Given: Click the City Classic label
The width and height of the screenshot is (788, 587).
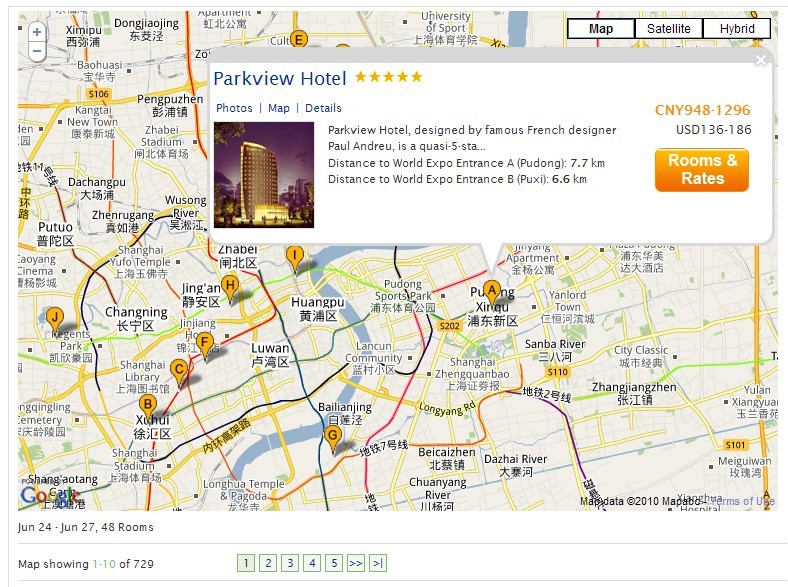Looking at the screenshot, I should (x=641, y=356).
